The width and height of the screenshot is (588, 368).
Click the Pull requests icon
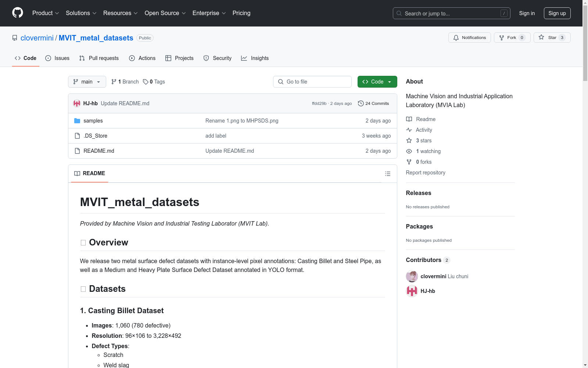point(82,58)
